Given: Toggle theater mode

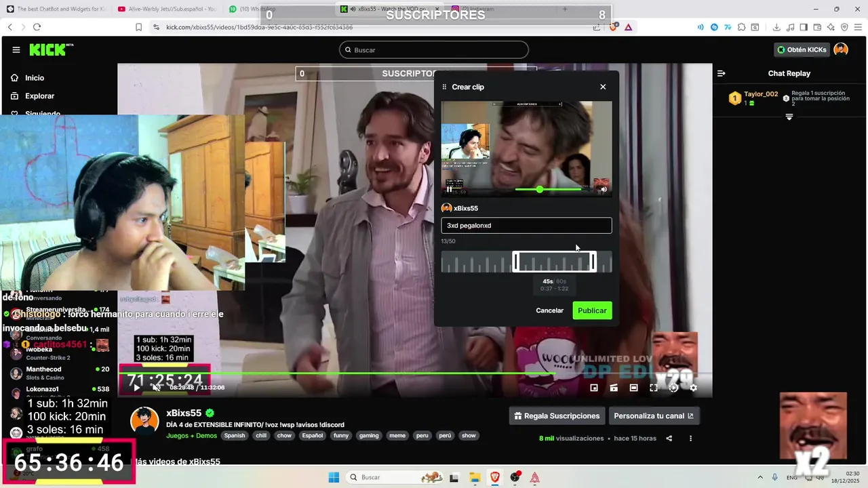Looking at the screenshot, I should click(633, 388).
